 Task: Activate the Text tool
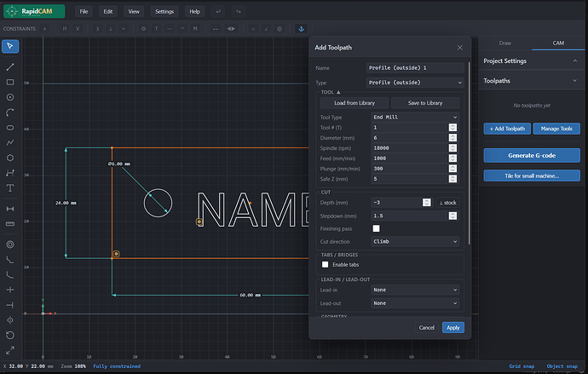coord(10,188)
